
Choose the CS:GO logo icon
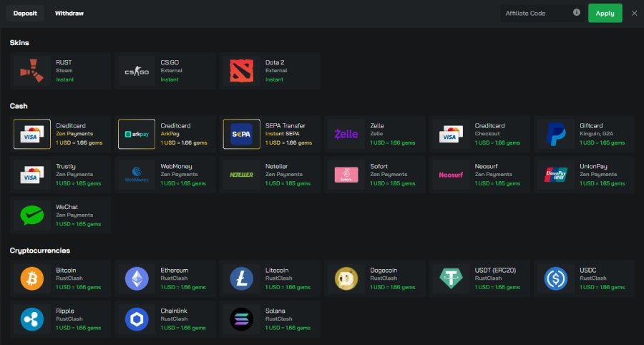pos(137,72)
